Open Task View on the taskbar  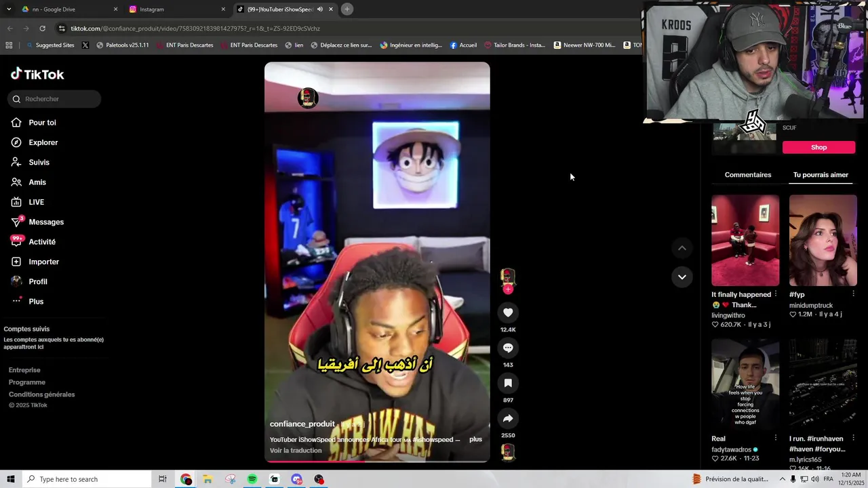[x=163, y=479]
